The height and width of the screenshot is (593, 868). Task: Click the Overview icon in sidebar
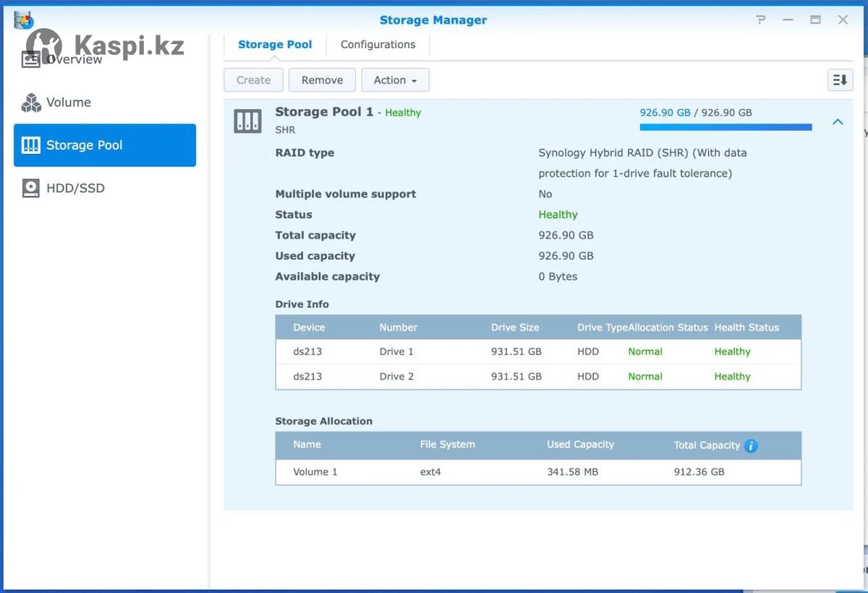31,59
